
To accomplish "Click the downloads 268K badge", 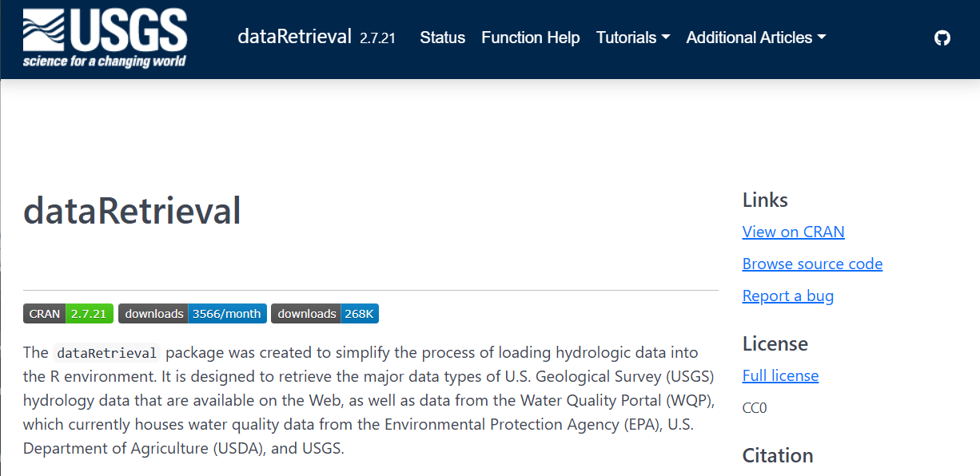I will tap(325, 314).
